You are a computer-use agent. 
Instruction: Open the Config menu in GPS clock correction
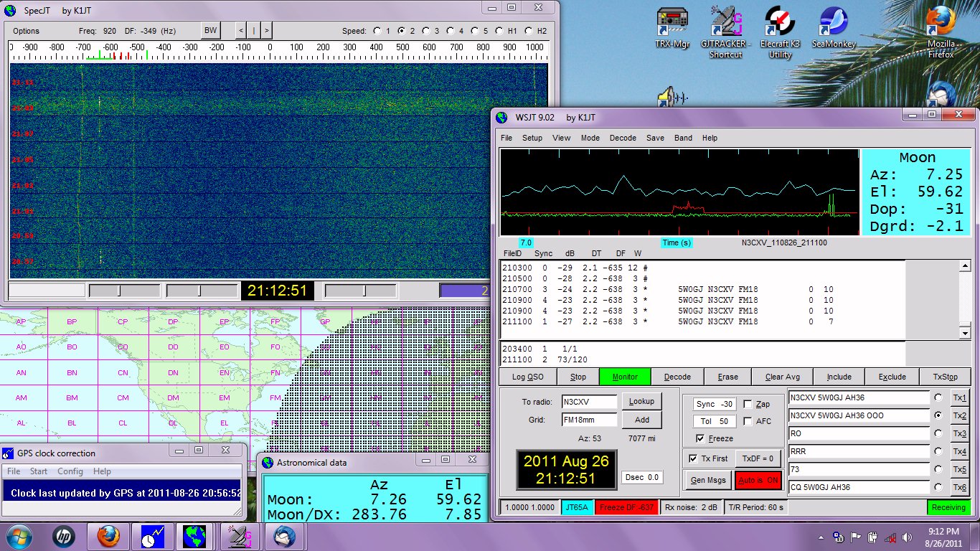coord(70,471)
